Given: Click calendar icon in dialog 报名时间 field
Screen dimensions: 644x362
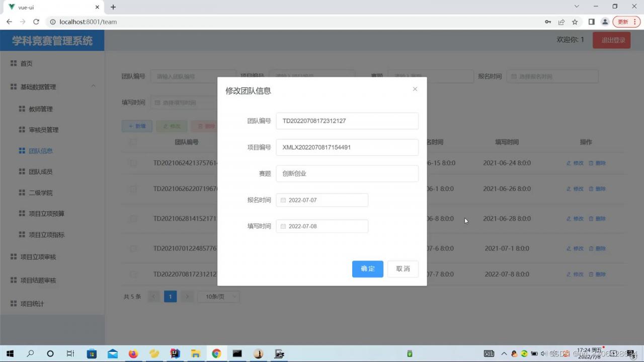Looking at the screenshot, I should 283,200.
